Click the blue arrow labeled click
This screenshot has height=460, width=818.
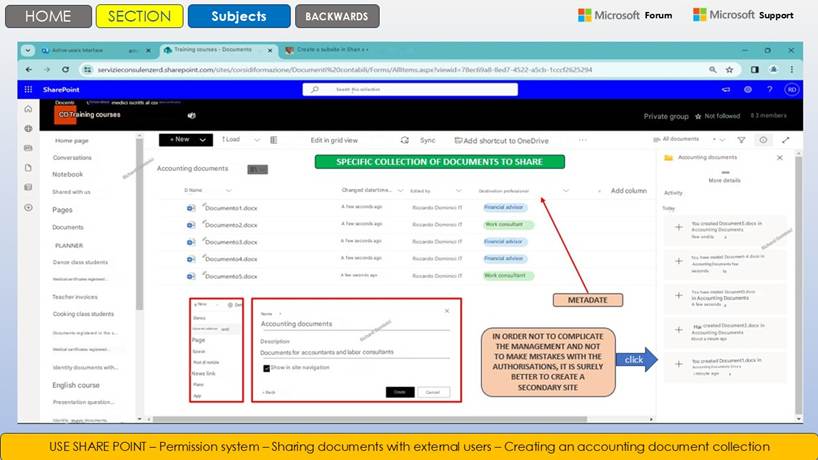tap(635, 359)
